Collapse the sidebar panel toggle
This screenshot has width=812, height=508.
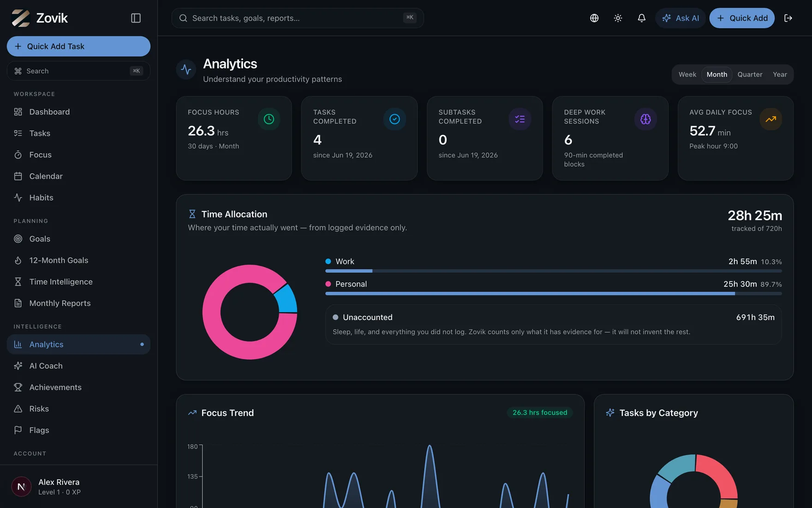(x=136, y=18)
